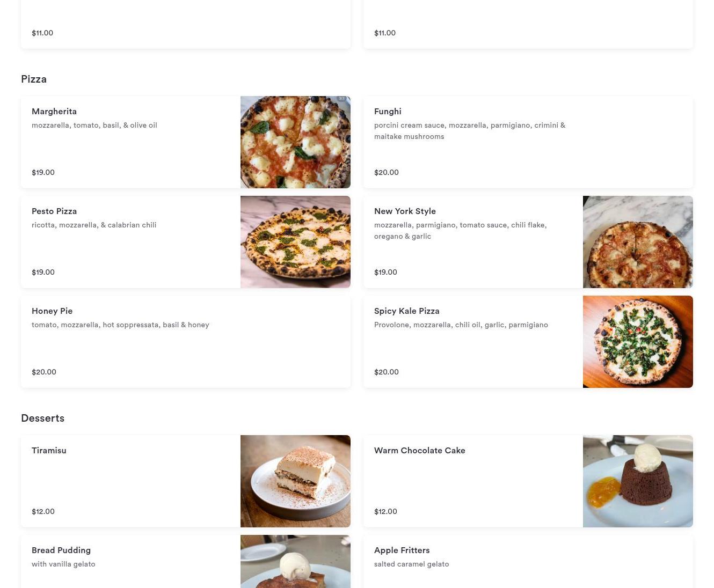This screenshot has height=588, width=714.
Task: Select the Funghi $20.00 price
Action: [x=386, y=172]
